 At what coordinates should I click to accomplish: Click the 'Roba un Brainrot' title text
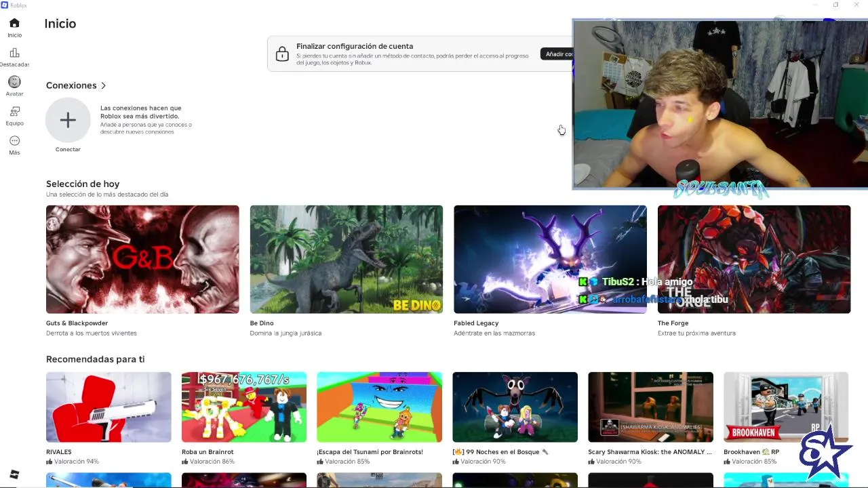(208, 452)
